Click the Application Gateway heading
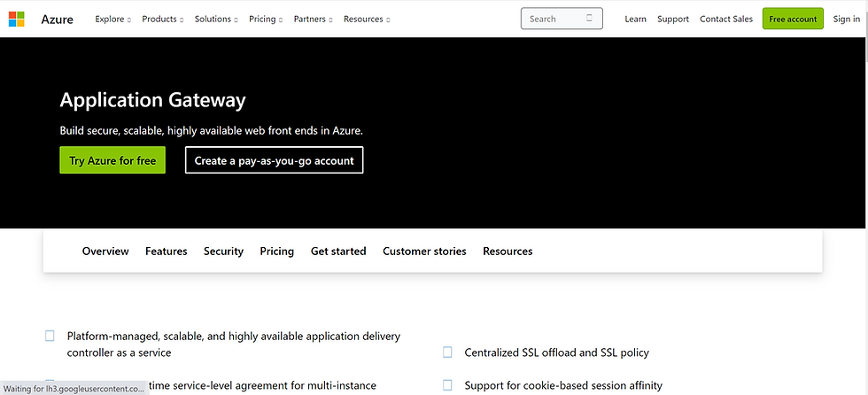Viewport: 868px width, 395px height. pyautogui.click(x=152, y=100)
